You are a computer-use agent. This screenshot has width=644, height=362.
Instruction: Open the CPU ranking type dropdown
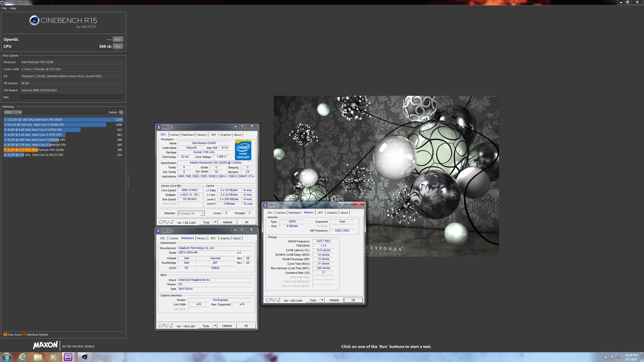[x=13, y=112]
